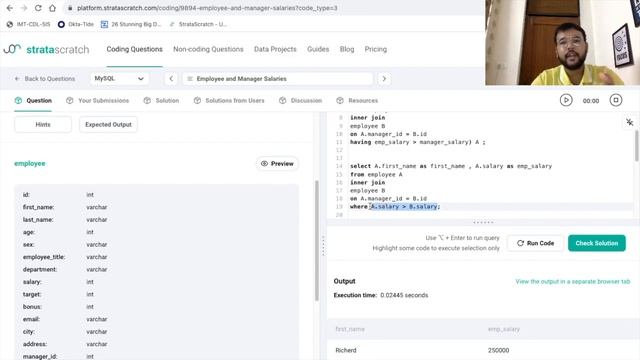Click the line 14 select statement
This screenshot has width=640, height=360.
451,166
